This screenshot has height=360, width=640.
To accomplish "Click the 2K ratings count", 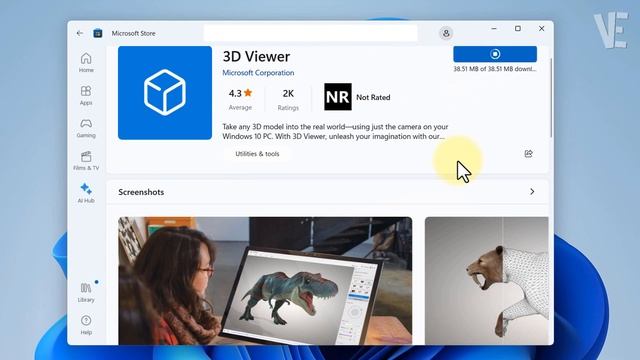I will pos(288,99).
